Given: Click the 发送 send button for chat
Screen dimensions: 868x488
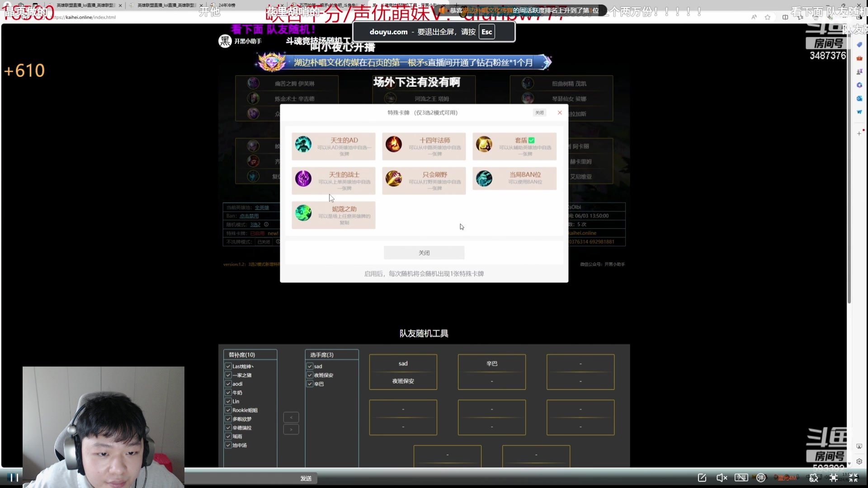Looking at the screenshot, I should point(306,478).
